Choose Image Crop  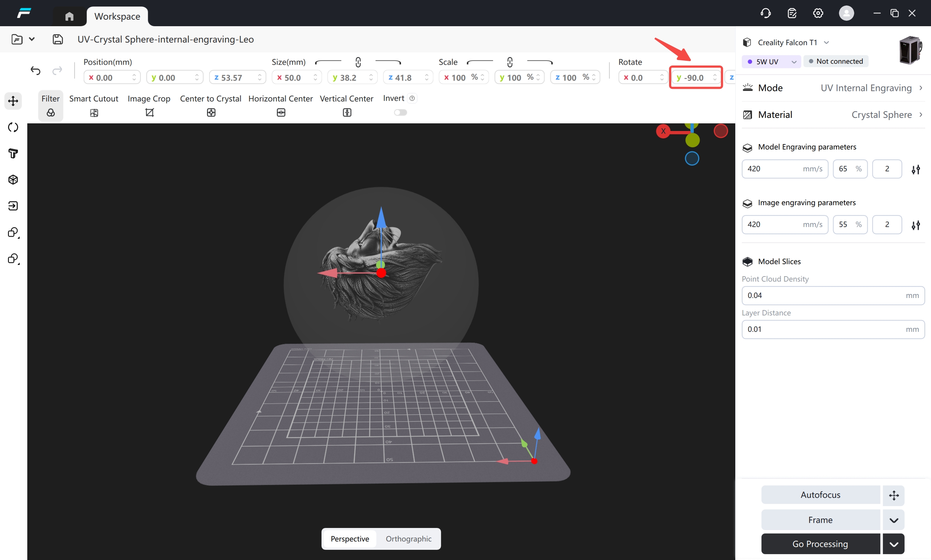(149, 106)
